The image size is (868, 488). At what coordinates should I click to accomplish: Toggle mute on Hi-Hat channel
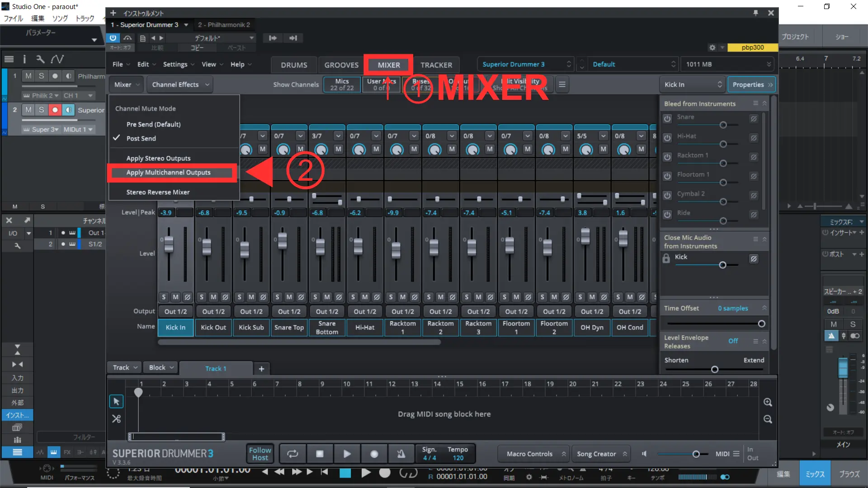365,297
